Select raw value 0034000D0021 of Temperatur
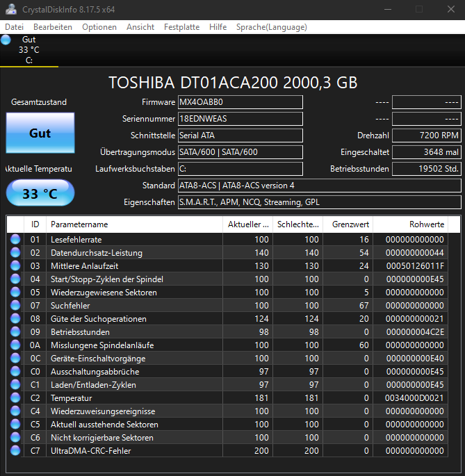465x476 pixels. (x=414, y=398)
